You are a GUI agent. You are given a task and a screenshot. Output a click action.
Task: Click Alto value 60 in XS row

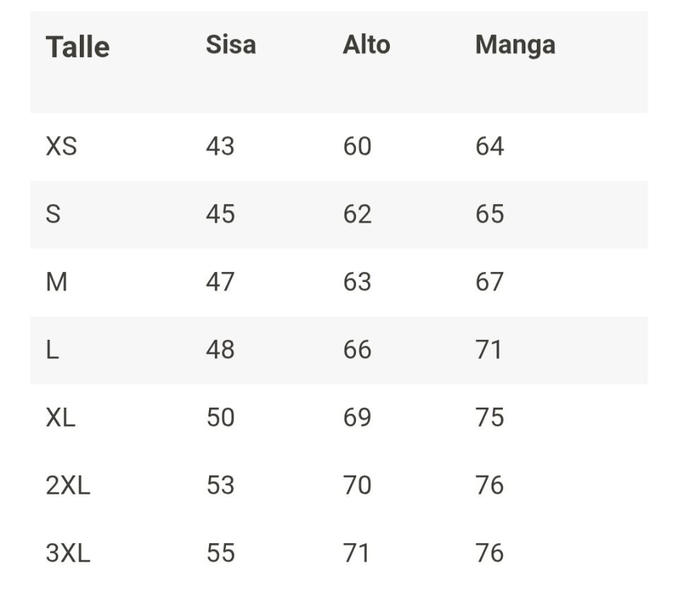point(357,146)
